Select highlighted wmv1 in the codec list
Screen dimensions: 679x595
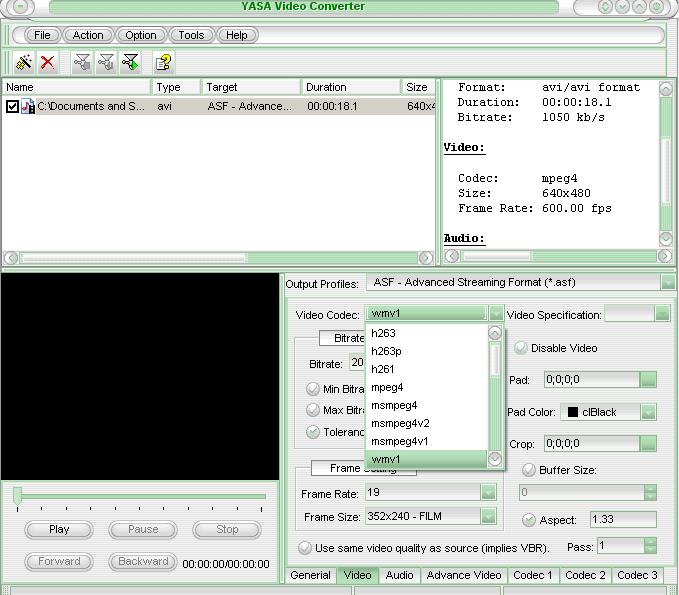(x=427, y=459)
